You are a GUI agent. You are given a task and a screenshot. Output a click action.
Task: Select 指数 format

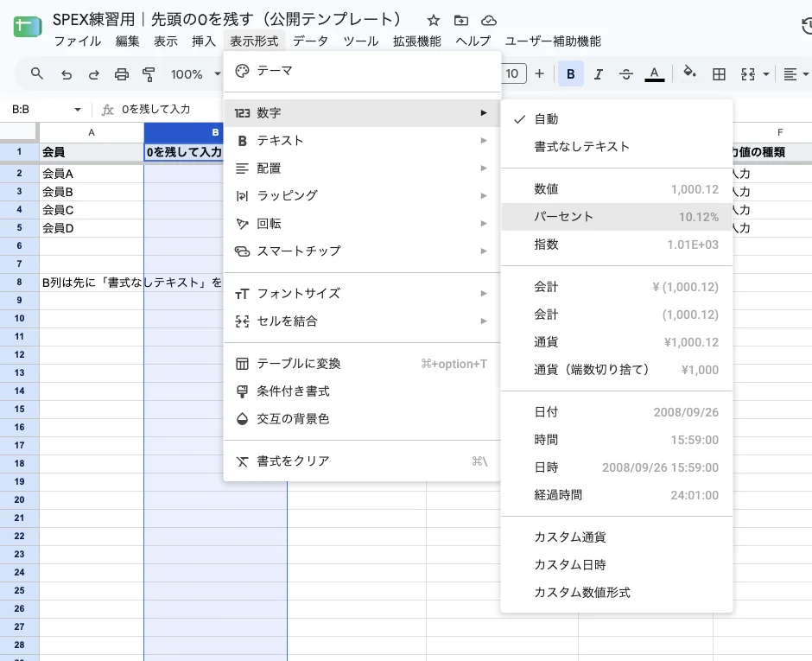[617, 245]
